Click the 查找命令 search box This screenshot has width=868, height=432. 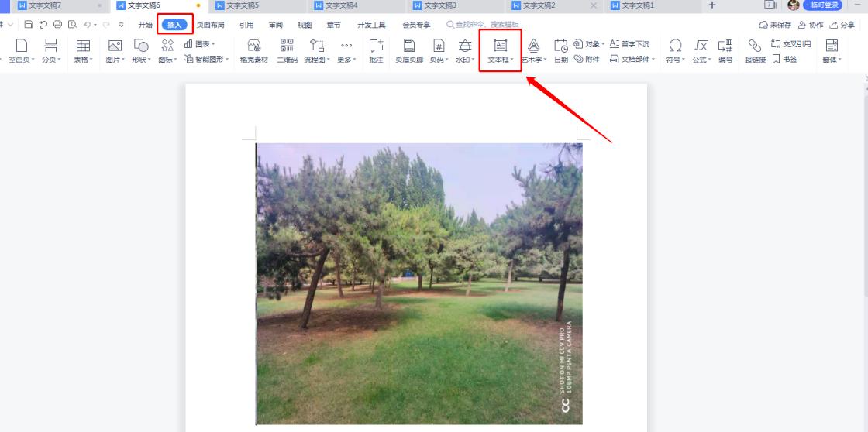pyautogui.click(x=483, y=25)
